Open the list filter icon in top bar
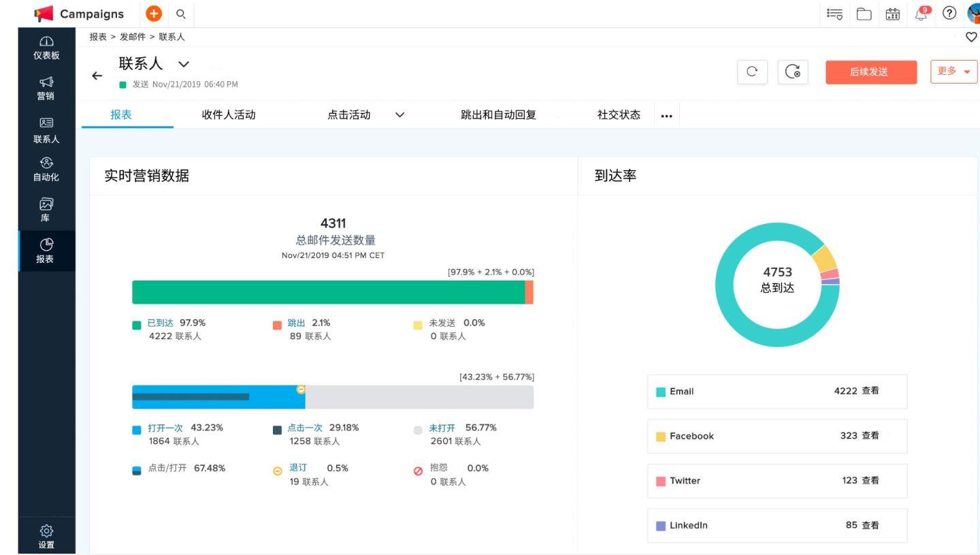Image resolution: width=980 pixels, height=555 pixels. pyautogui.click(x=833, y=13)
